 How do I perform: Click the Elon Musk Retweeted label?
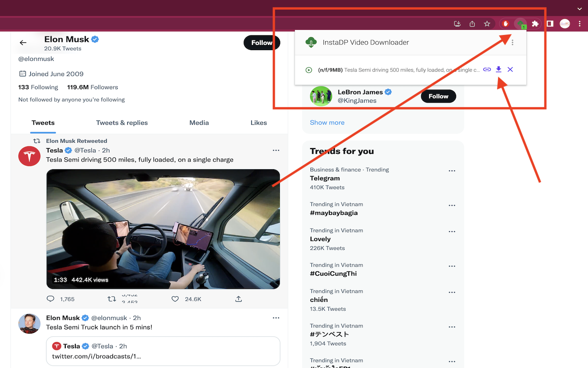coord(77,141)
